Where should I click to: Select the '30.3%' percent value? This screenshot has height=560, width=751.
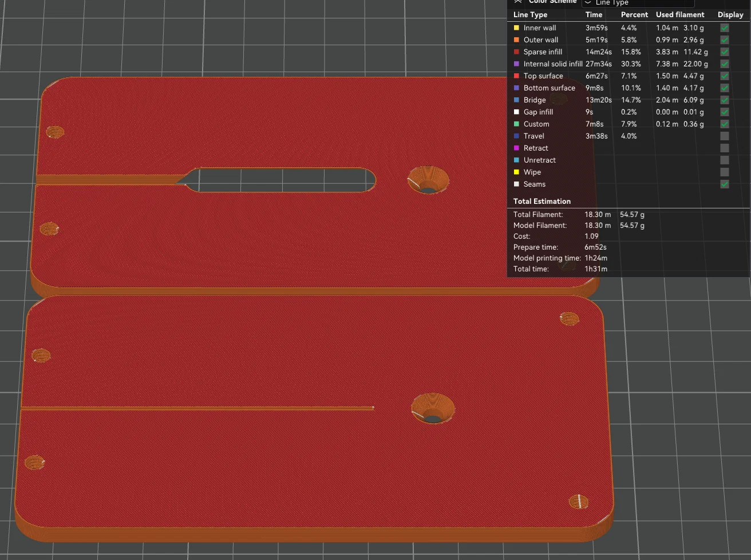tap(631, 64)
